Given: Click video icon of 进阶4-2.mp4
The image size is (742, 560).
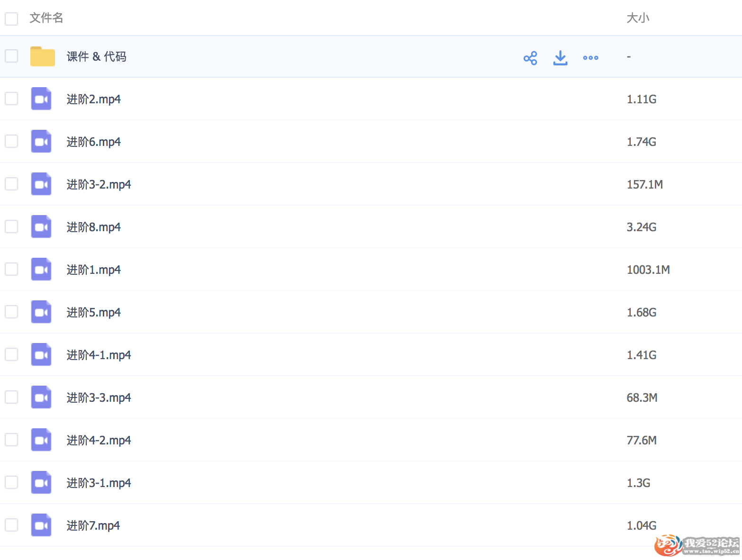Looking at the screenshot, I should coord(41,440).
